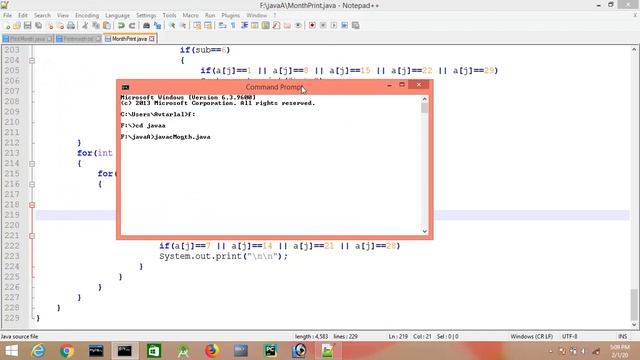Image resolution: width=640 pixels, height=360 pixels.
Task: Open Find with the binoculars icon
Action: point(146,26)
